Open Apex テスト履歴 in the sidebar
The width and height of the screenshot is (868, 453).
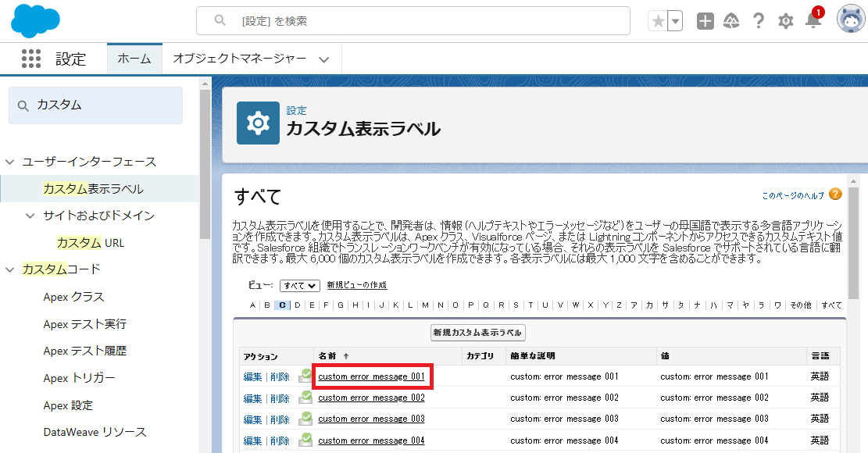(x=84, y=351)
